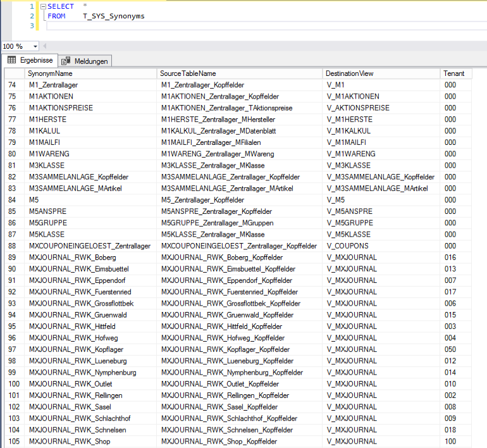Click the cell M1MAILFI in SynonymName
Image resolution: width=487 pixels, height=448 pixels.
click(x=90, y=142)
